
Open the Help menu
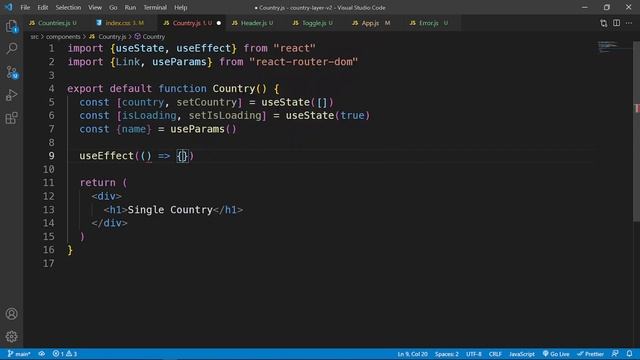pos(180,7)
